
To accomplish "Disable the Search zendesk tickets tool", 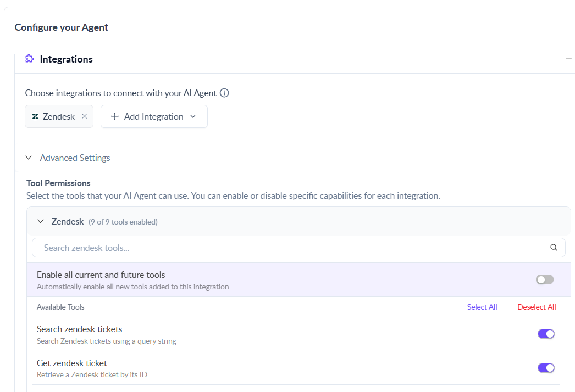I will click(546, 334).
